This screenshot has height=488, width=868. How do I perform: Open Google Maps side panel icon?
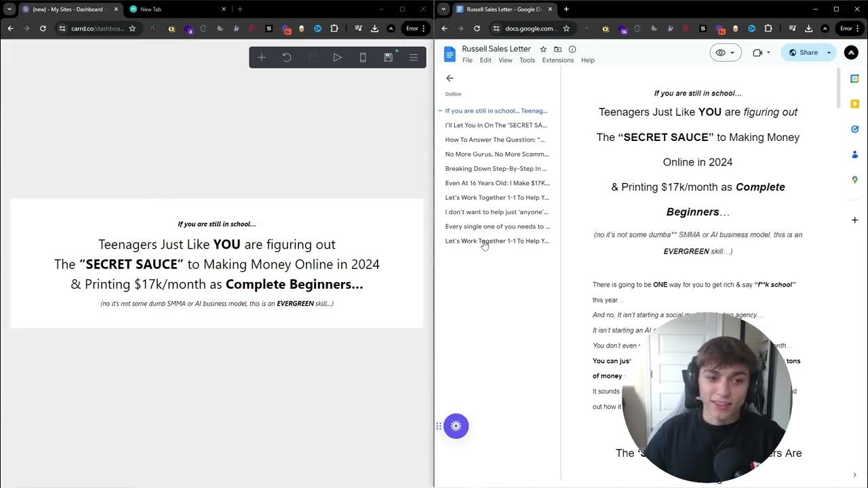tap(854, 180)
